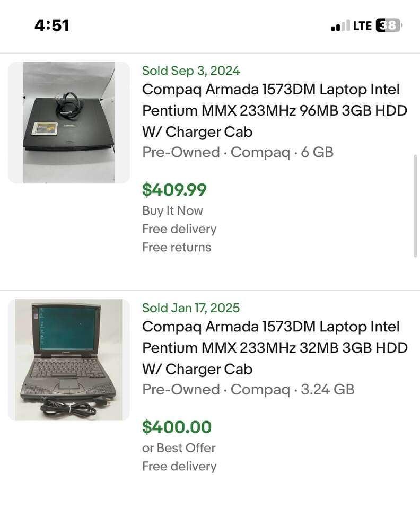The image size is (420, 509).
Task: Tap the LTE network indicator
Action: (x=362, y=25)
